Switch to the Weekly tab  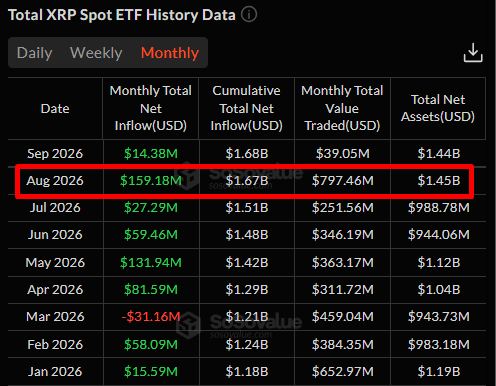96,53
